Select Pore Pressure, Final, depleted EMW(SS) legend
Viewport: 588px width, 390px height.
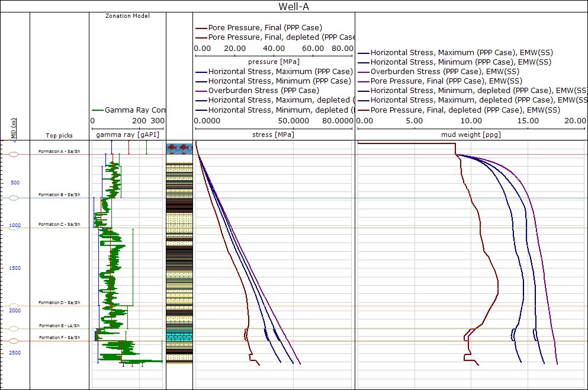coord(465,110)
